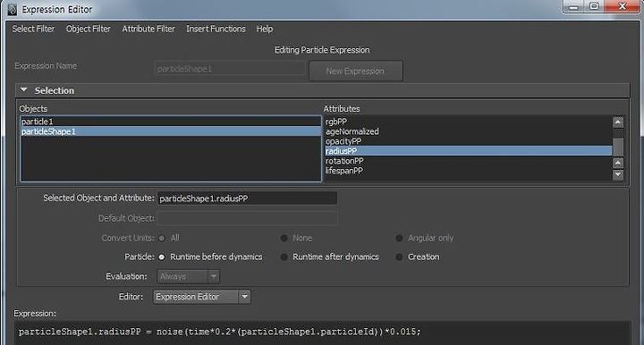Open the Help menu

[265, 29]
